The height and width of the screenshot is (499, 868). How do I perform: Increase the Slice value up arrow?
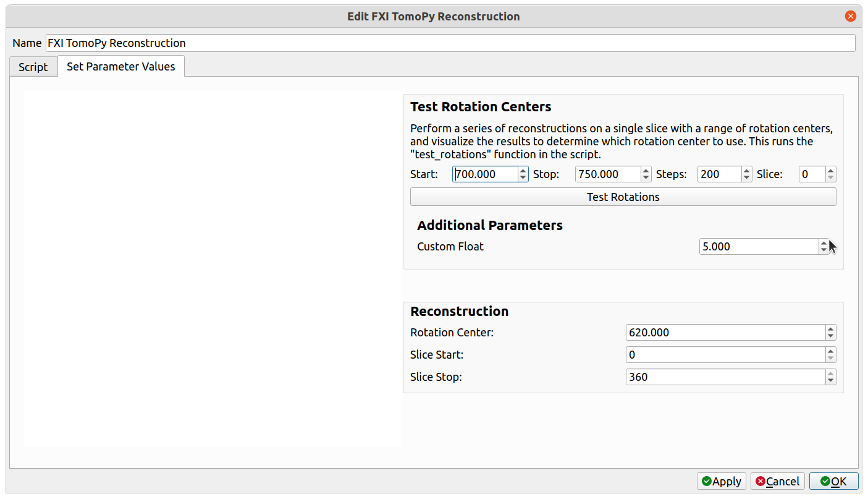[831, 171]
